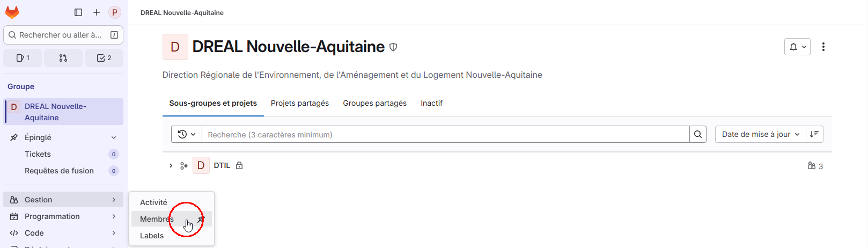Image resolution: width=868 pixels, height=248 pixels.
Task: Toggle the sidebar collapse icon
Action: 78,12
